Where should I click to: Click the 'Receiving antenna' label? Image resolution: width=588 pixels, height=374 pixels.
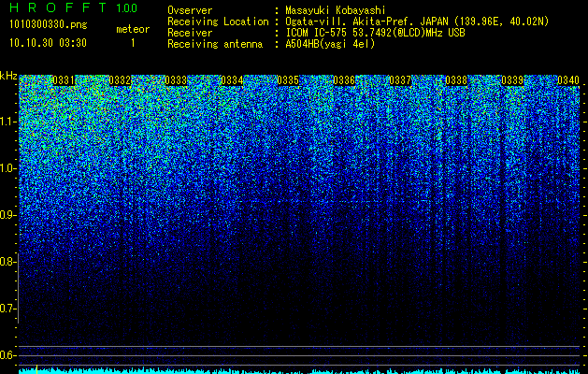(215, 44)
